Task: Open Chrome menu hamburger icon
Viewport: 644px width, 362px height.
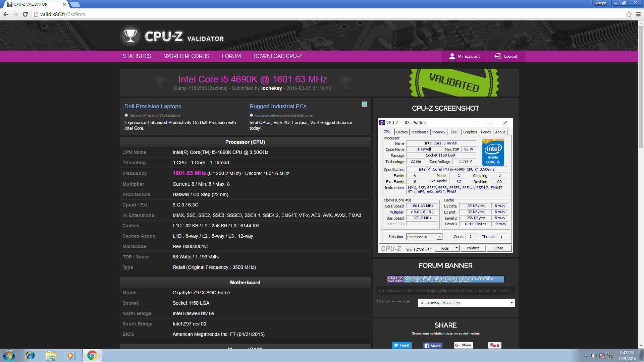Action: (x=638, y=14)
